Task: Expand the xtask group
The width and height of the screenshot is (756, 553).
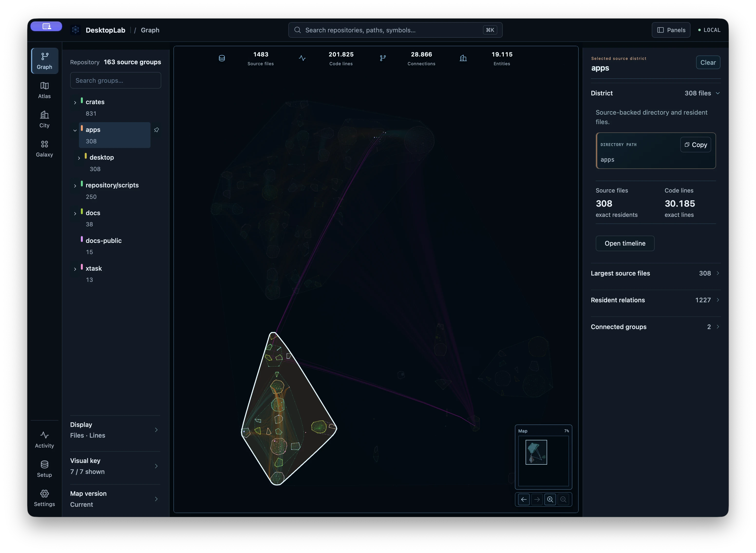Action: tap(75, 269)
